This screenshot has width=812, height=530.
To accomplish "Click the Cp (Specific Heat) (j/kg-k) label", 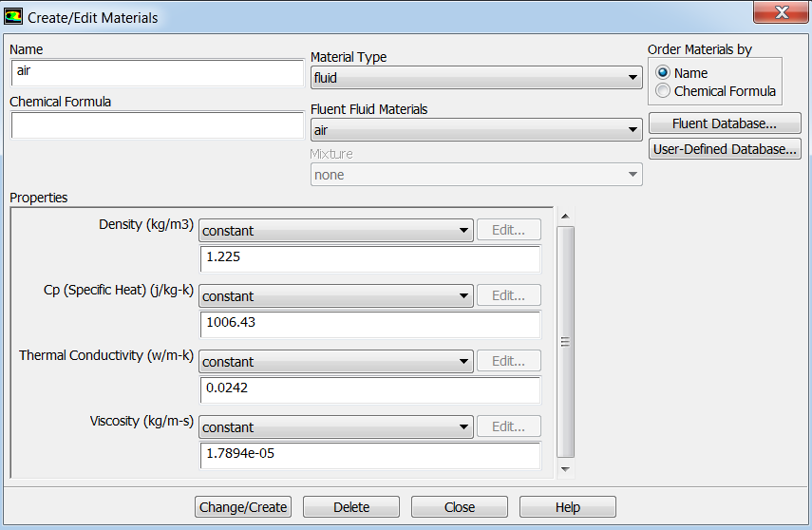I will click(x=118, y=290).
